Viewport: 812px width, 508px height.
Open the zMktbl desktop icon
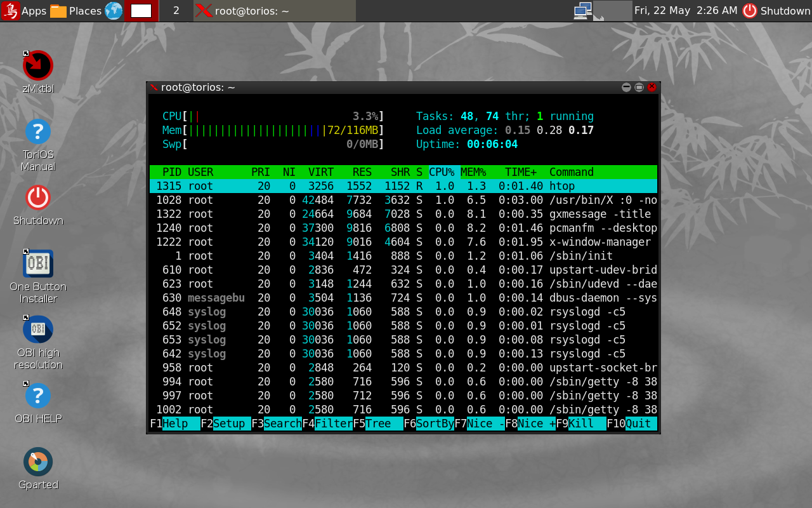coord(38,65)
